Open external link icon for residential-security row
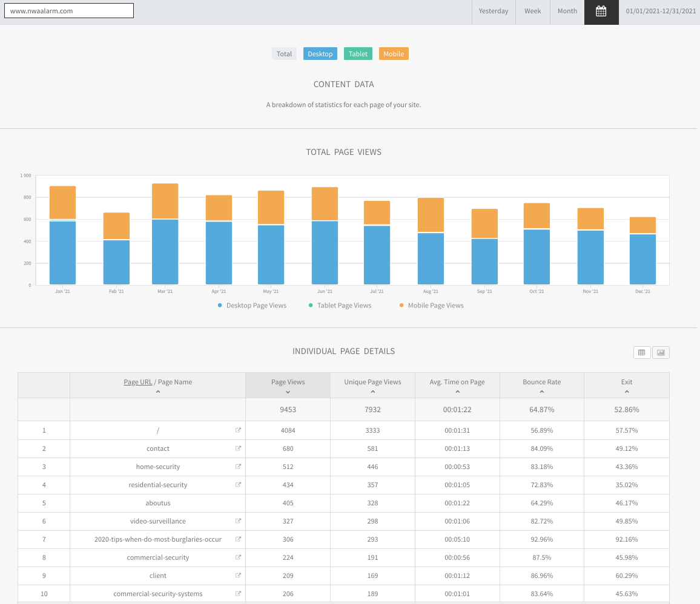 tap(238, 485)
